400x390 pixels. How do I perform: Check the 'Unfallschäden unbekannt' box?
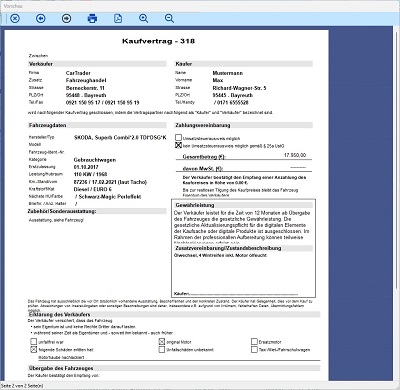[162, 349]
